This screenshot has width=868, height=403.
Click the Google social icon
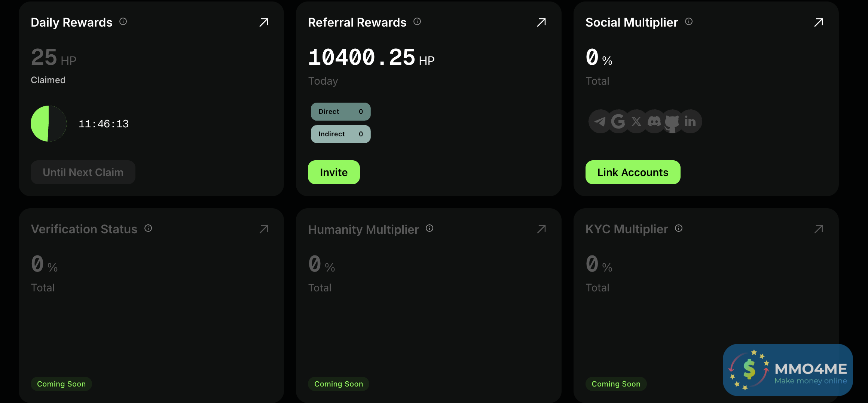tap(618, 121)
